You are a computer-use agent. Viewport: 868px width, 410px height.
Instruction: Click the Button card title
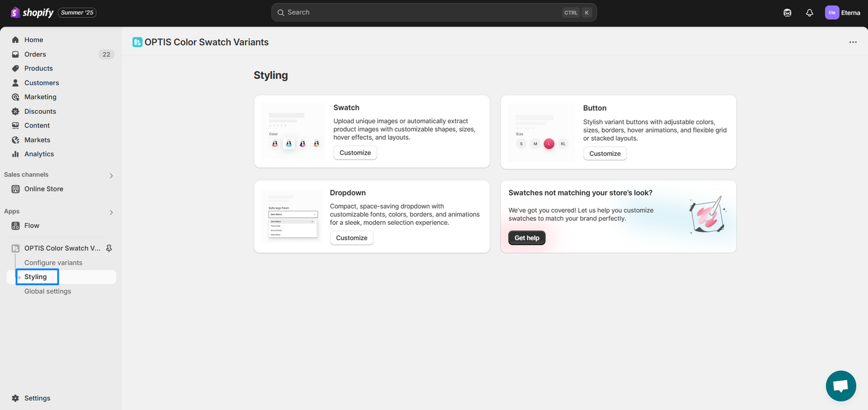(595, 108)
